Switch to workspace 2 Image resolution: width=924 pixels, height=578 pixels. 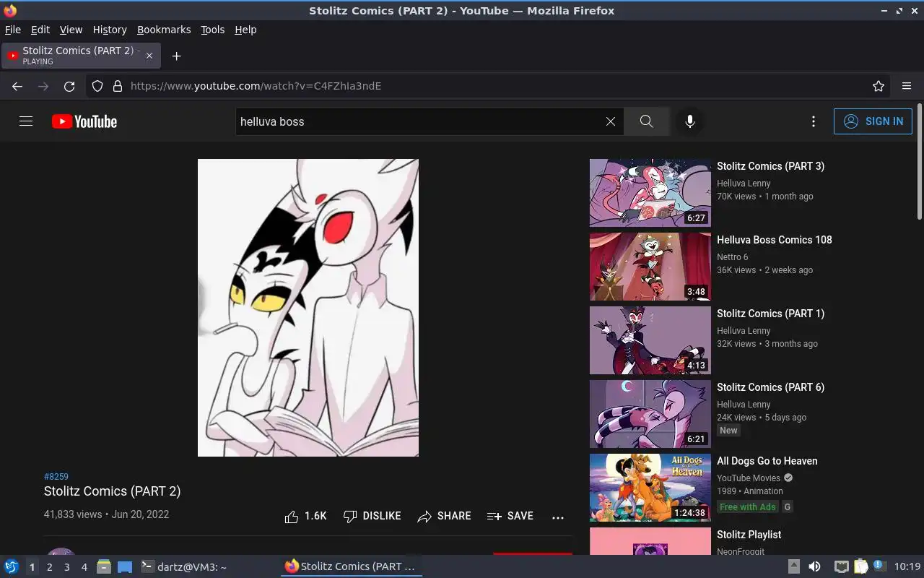click(x=49, y=567)
